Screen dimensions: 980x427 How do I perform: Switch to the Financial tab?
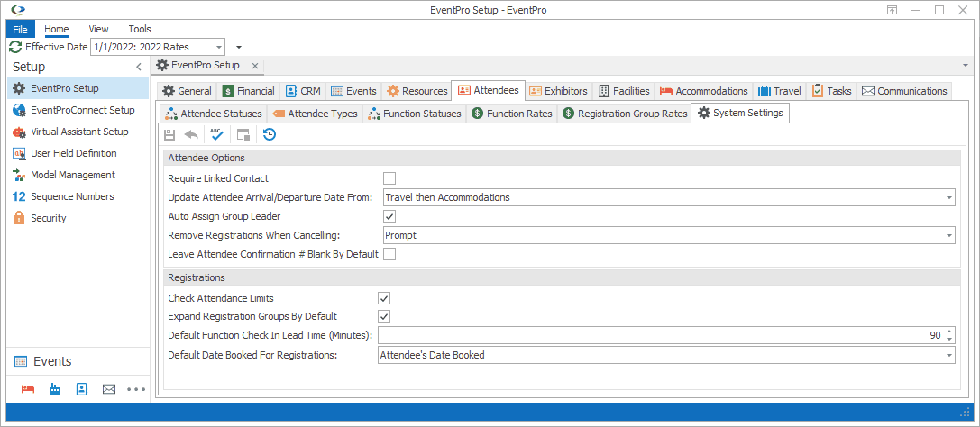[249, 91]
